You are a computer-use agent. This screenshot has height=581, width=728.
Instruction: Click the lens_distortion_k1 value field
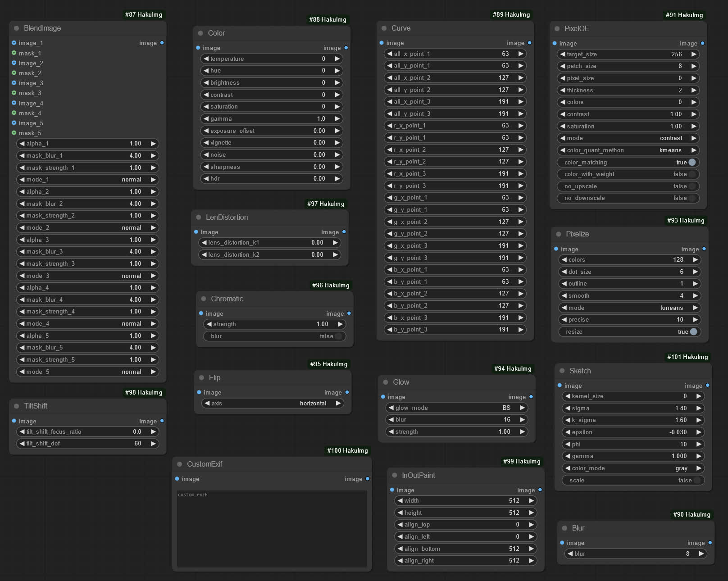tap(269, 242)
